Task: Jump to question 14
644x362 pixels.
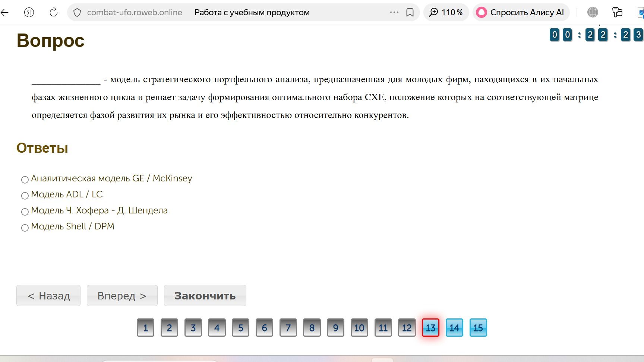Action: 454,328
